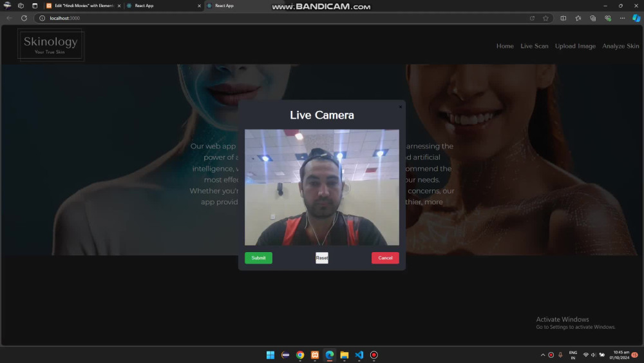Screen dimensions: 644x363
Task: Open File Explorer from taskbar
Action: pos(344,355)
